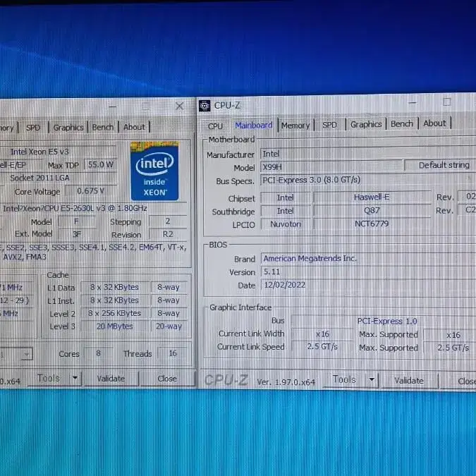Open Graphics tab in right CPU-Z window
The image size is (476, 476).
(366, 124)
